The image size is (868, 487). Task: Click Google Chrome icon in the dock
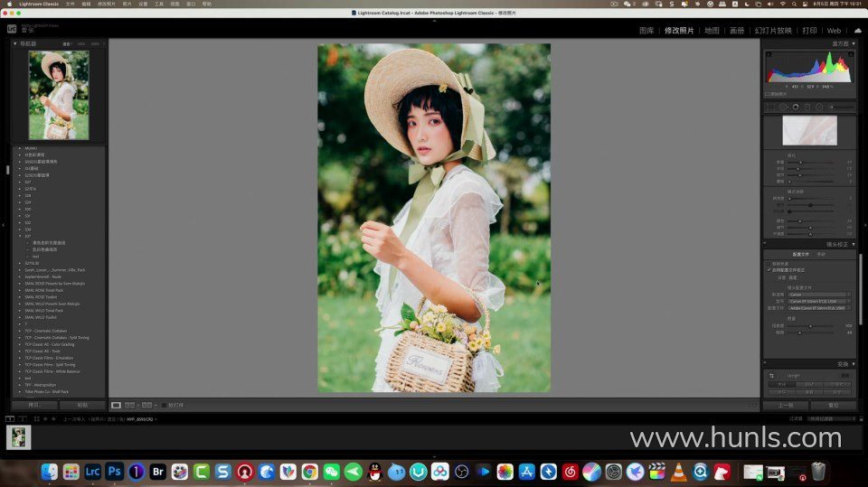310,472
